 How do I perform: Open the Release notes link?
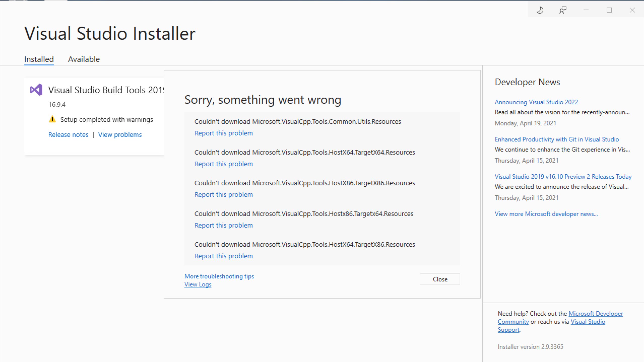click(68, 135)
